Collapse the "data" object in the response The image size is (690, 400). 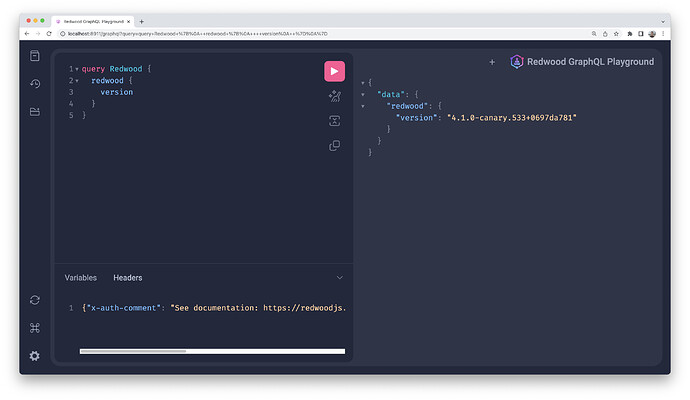pos(363,94)
